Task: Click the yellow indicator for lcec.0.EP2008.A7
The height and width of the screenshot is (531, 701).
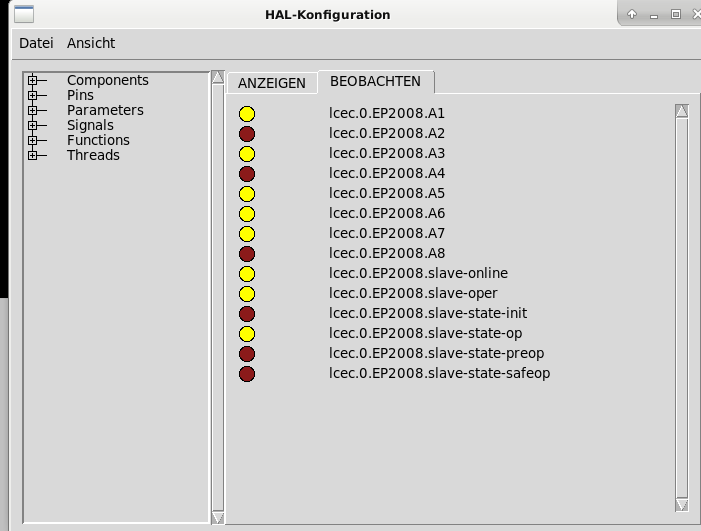Action: (247, 234)
